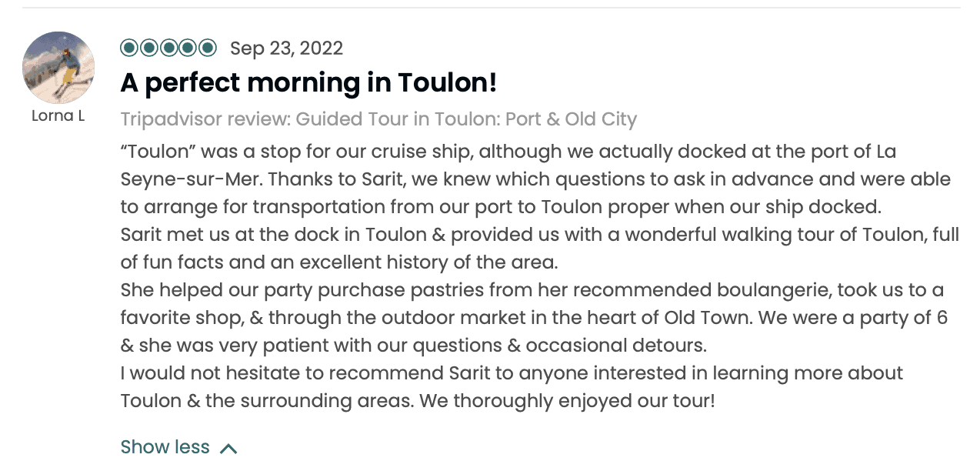
Task: Collapse the review with Show less
Action: click(165, 447)
